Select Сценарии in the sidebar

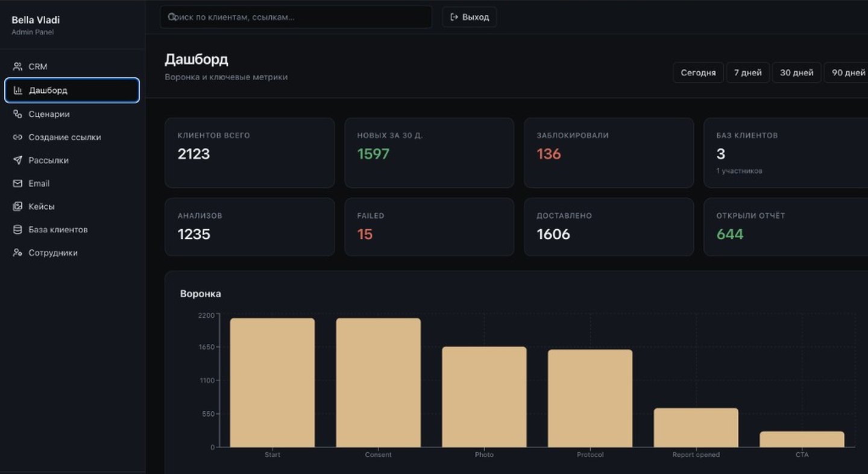click(72, 114)
